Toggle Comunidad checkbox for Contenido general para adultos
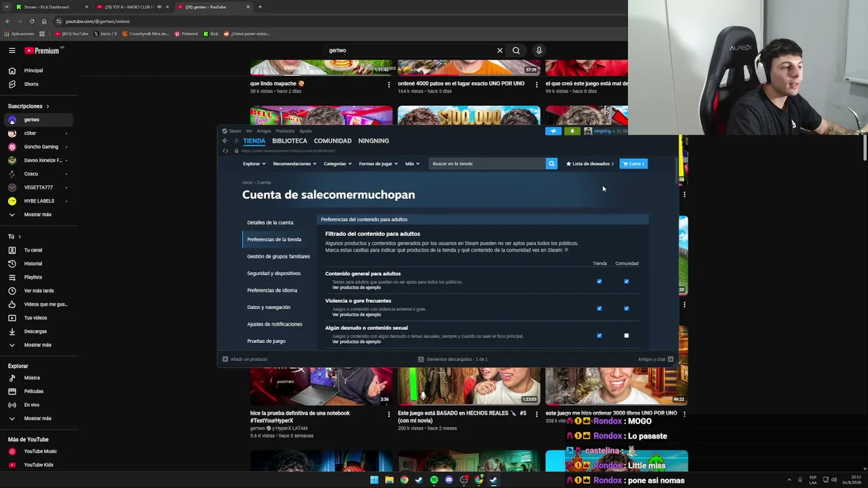 pos(627,281)
